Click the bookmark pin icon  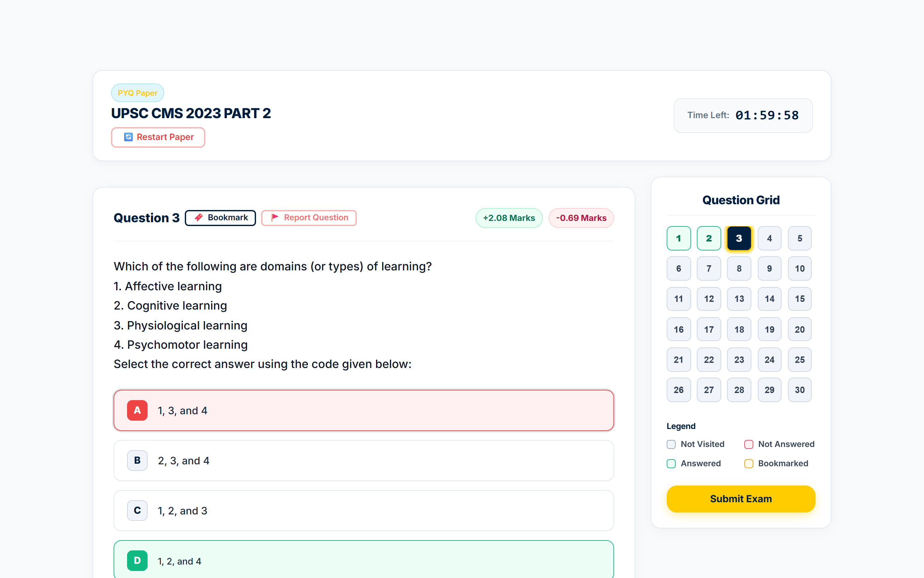pos(199,217)
